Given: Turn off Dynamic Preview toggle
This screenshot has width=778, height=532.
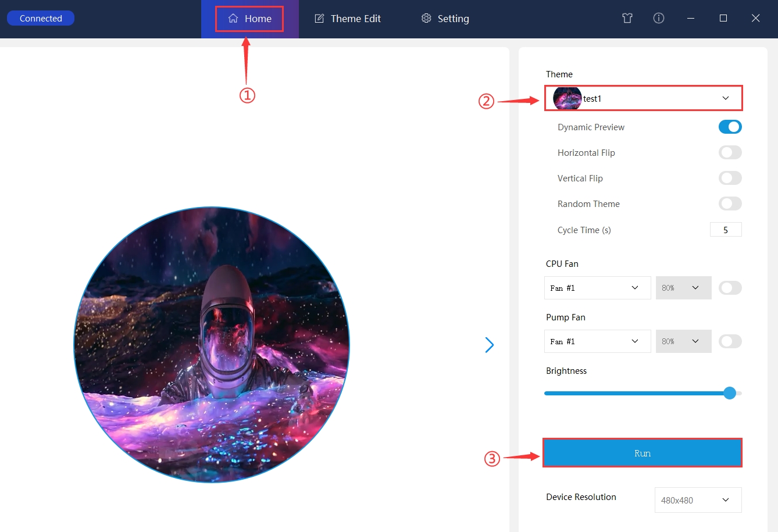Looking at the screenshot, I should (730, 127).
